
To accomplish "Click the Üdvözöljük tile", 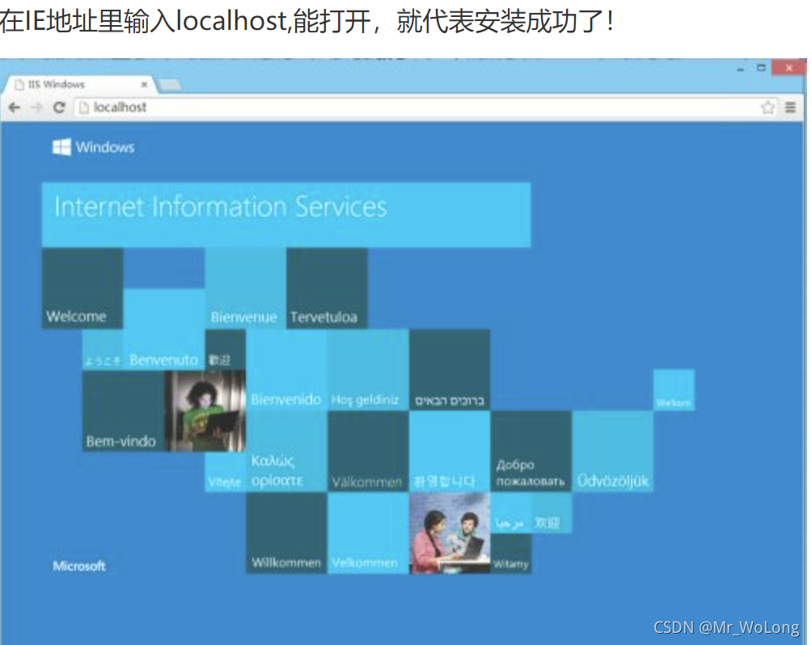I will (612, 452).
